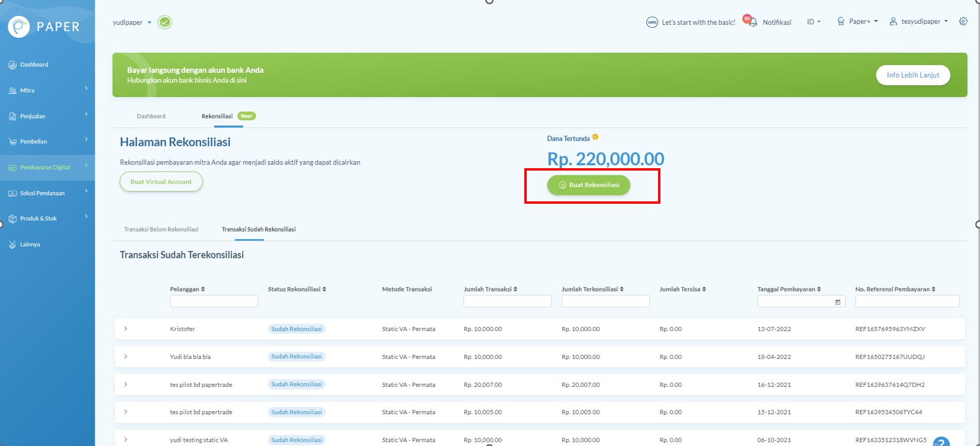Image resolution: width=980 pixels, height=446 pixels.
Task: Open the ID language dropdown
Action: point(814,22)
